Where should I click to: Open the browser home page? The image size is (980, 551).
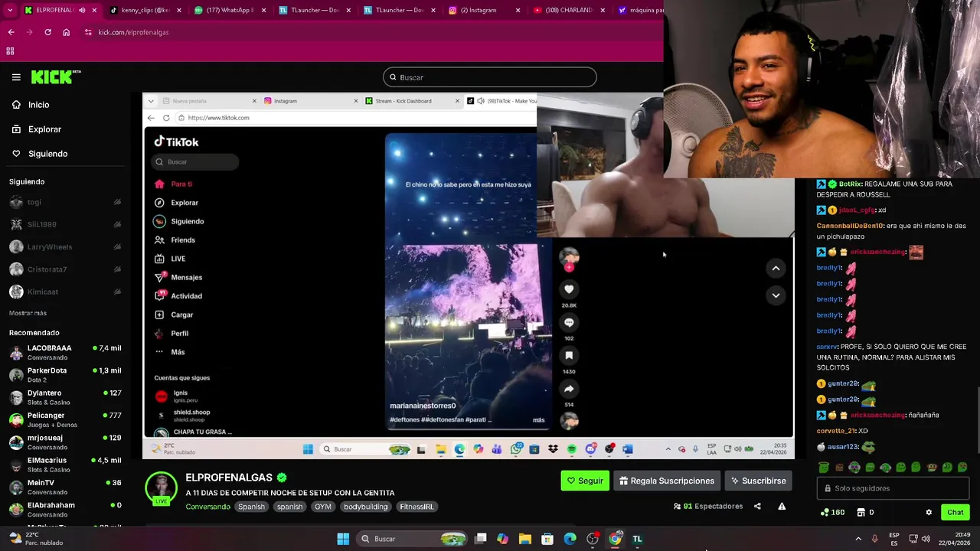click(66, 32)
